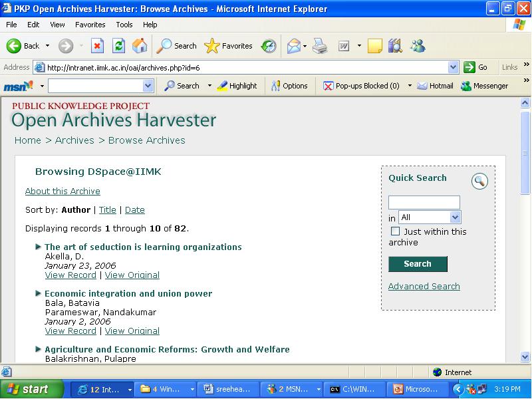Go to Home breadcrumb link
The height and width of the screenshot is (399, 532).
coord(28,140)
